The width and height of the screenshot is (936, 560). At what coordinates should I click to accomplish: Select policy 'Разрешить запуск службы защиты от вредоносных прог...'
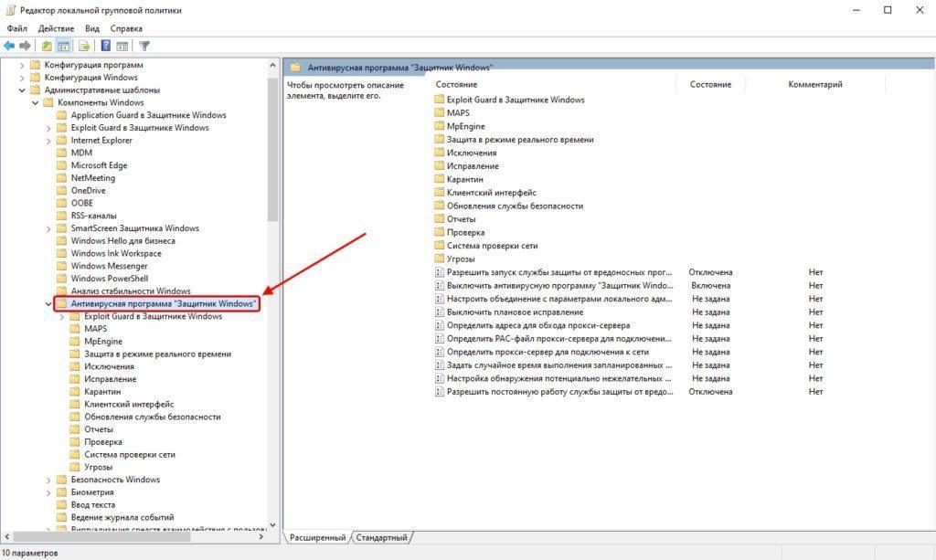[559, 272]
